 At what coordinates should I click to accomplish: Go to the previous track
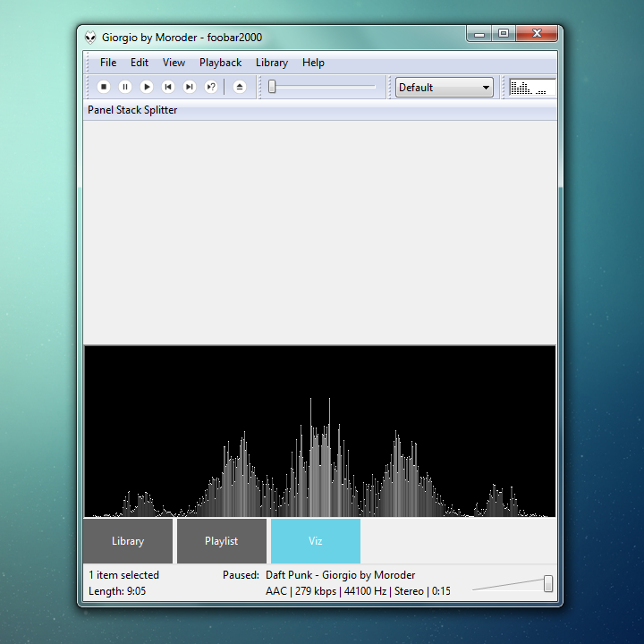[168, 87]
